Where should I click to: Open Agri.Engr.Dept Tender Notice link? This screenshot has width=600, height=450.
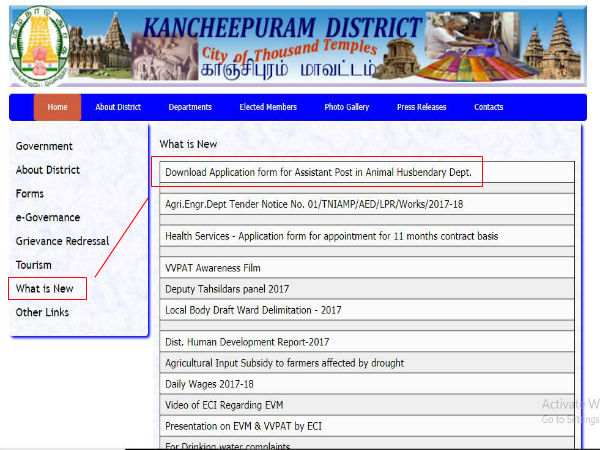314,204
